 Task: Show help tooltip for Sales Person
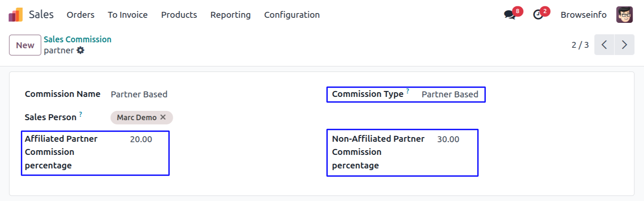[x=81, y=114]
